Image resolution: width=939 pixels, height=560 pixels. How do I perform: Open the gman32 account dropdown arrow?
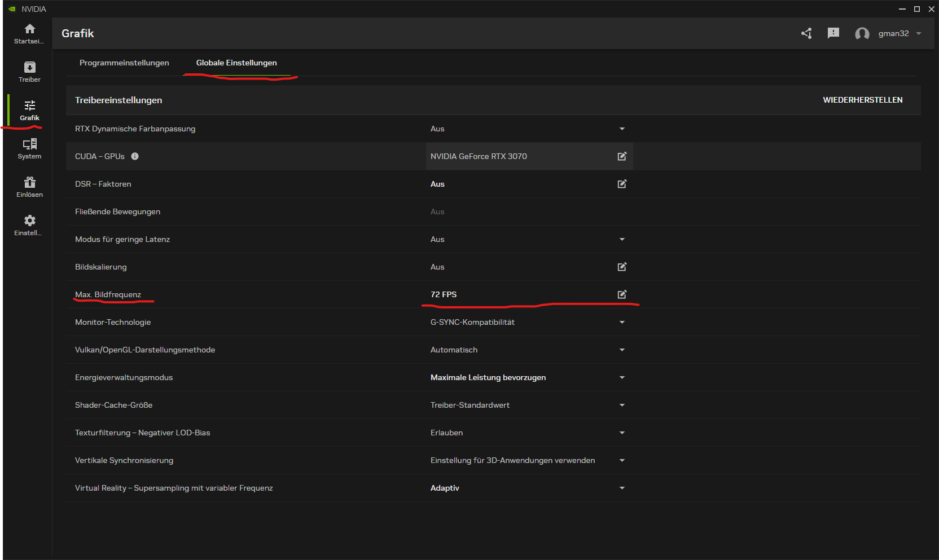point(919,33)
